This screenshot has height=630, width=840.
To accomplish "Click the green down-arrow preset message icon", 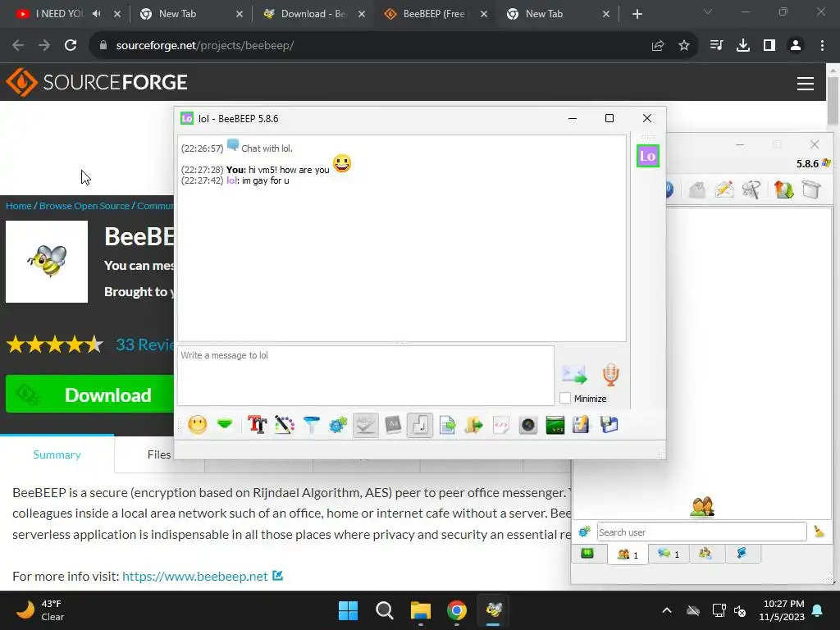I will point(225,426).
